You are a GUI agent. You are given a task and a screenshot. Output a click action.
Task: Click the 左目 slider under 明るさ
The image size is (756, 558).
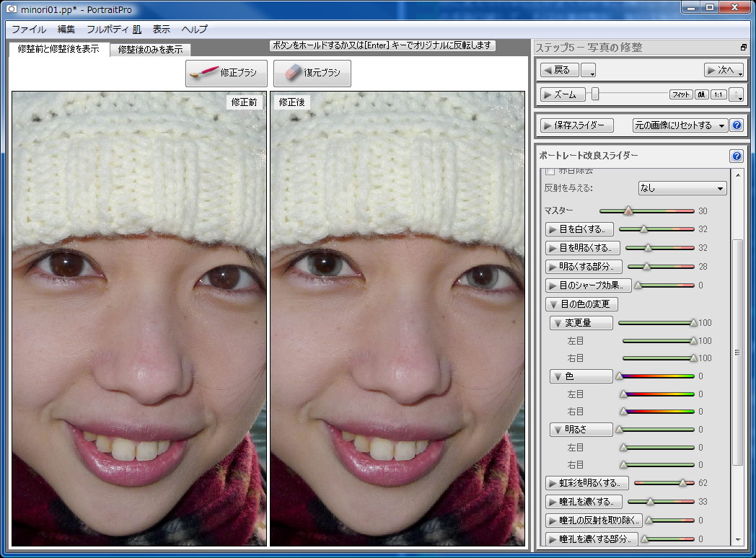coord(658,448)
